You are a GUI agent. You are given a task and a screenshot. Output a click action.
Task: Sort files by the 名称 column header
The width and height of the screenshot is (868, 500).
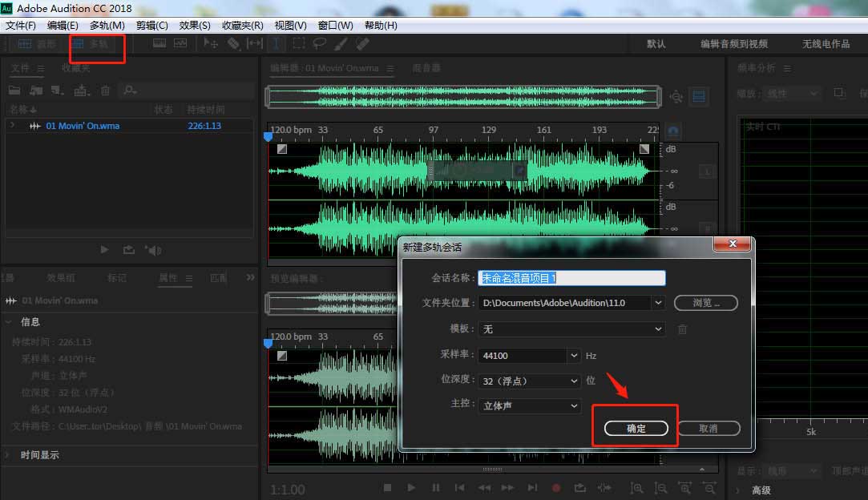point(22,109)
